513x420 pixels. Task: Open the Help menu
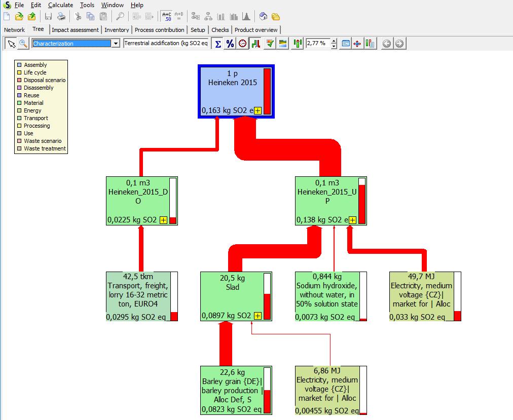coord(137,5)
